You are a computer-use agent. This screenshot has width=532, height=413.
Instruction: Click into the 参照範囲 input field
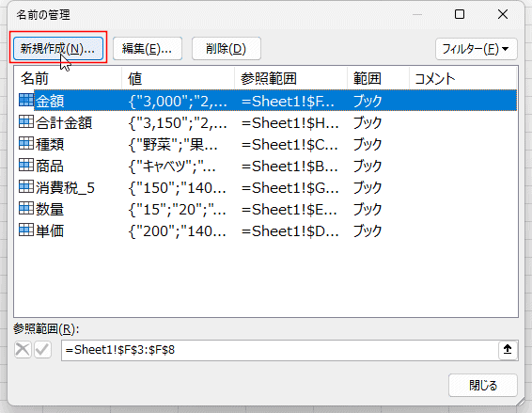(280, 350)
